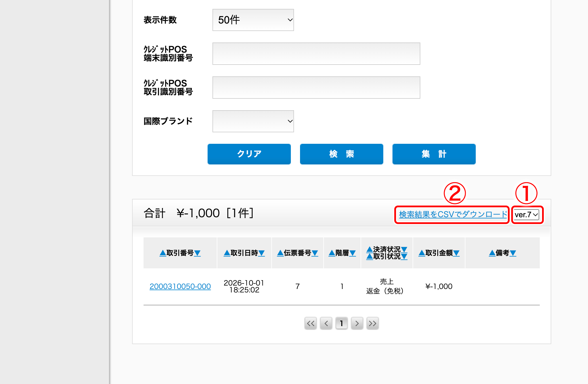588x384 pixels.
Task: Click the 集計 button
Action: [x=434, y=154]
